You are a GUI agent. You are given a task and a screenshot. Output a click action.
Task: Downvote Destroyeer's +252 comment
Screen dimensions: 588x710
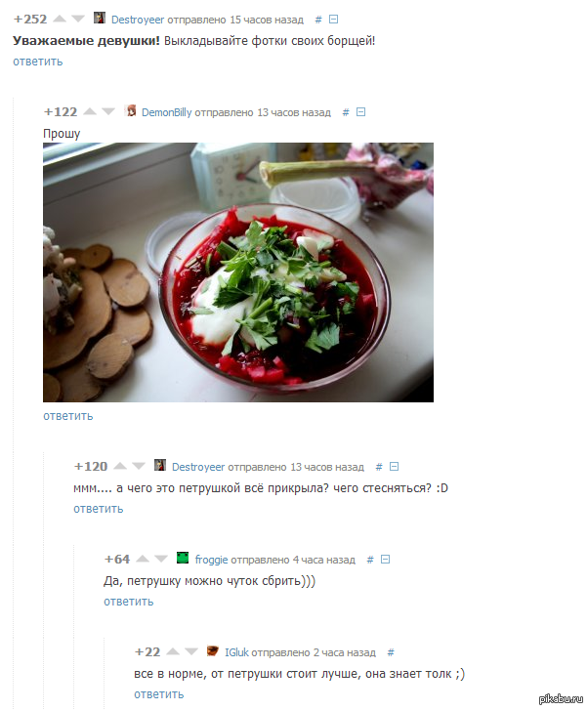pos(78,19)
